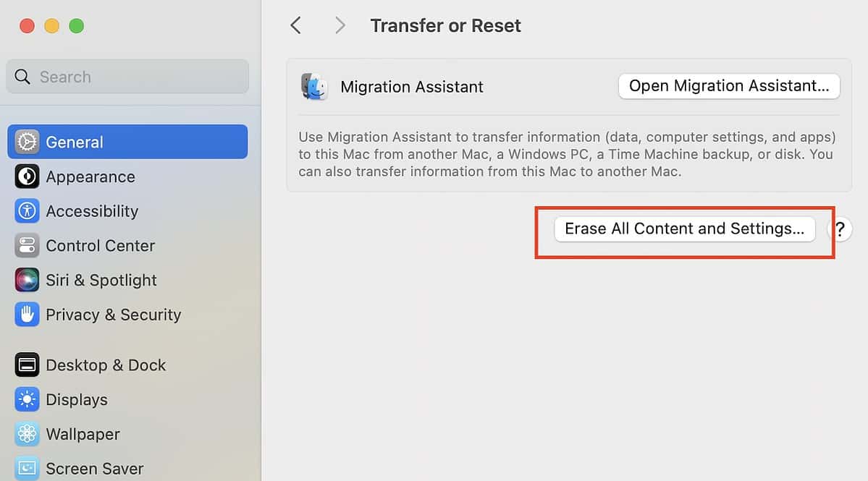Open help with the question mark button
This screenshot has height=481, width=868.
coord(840,230)
